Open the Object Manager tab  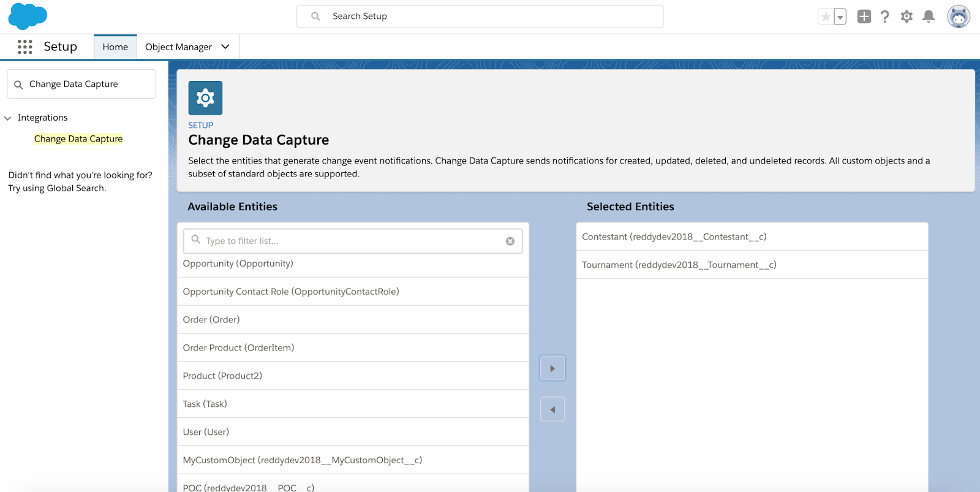[178, 47]
